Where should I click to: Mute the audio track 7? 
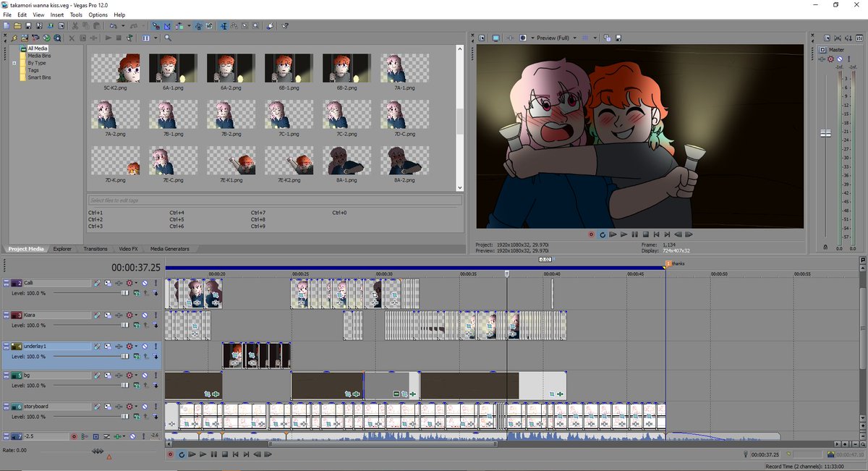coord(132,436)
